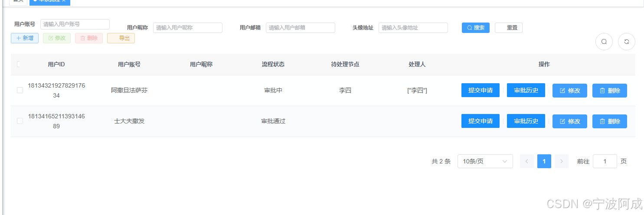644x215 pixels.
Task: Click 删除 delete in the 士大夫撒发 row
Action: (610, 121)
